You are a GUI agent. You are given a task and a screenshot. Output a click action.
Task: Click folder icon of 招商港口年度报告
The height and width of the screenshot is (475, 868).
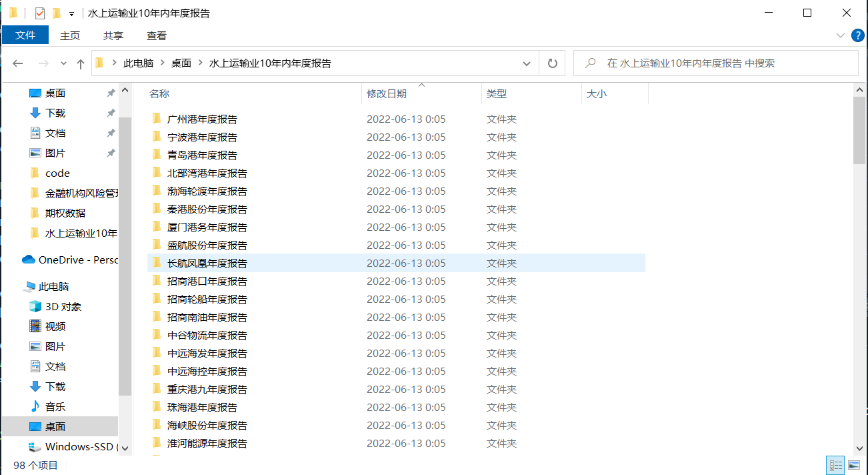pyautogui.click(x=157, y=281)
